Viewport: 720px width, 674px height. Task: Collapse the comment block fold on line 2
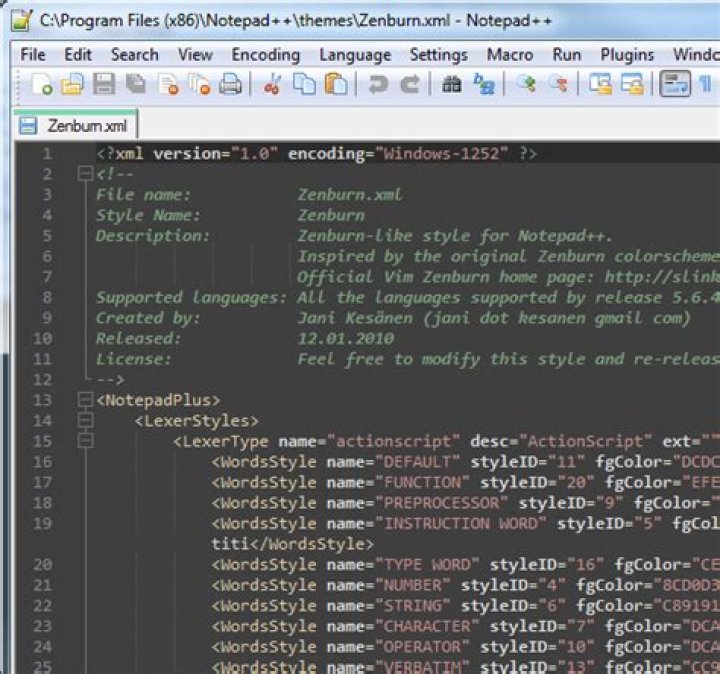[85, 174]
